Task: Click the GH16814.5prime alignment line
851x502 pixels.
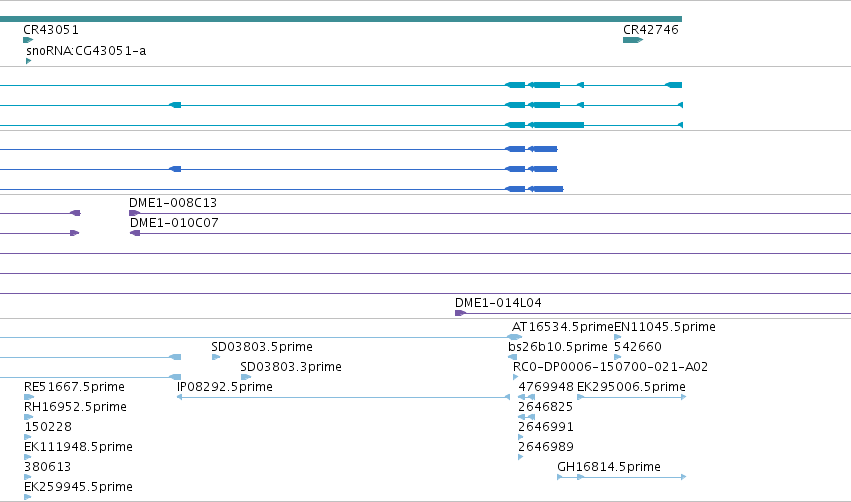Action: pyautogui.click(x=622, y=477)
